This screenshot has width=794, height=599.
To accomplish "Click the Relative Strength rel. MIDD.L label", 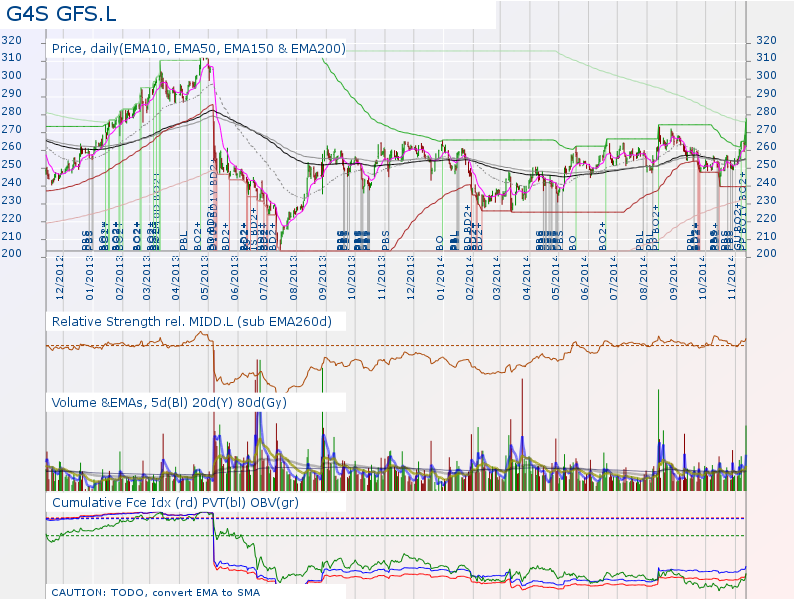I will coord(191,321).
